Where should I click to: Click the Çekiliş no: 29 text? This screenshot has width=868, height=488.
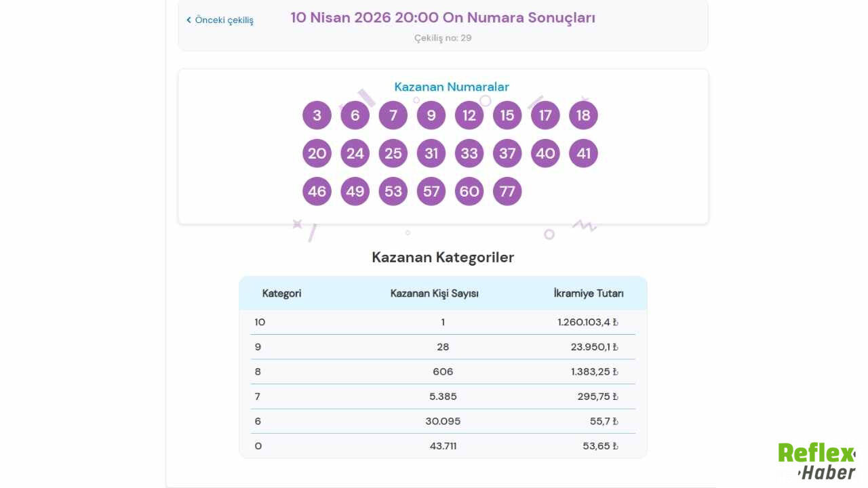[x=443, y=38]
